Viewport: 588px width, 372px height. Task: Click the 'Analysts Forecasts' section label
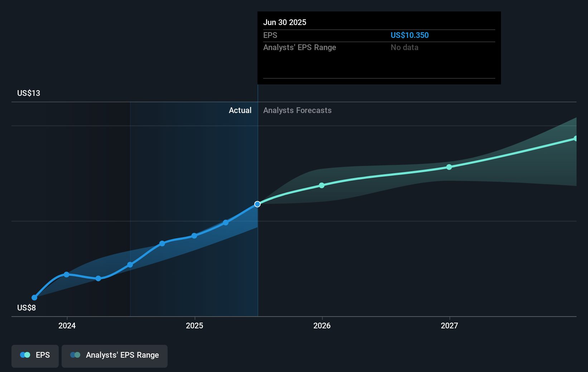[297, 111]
